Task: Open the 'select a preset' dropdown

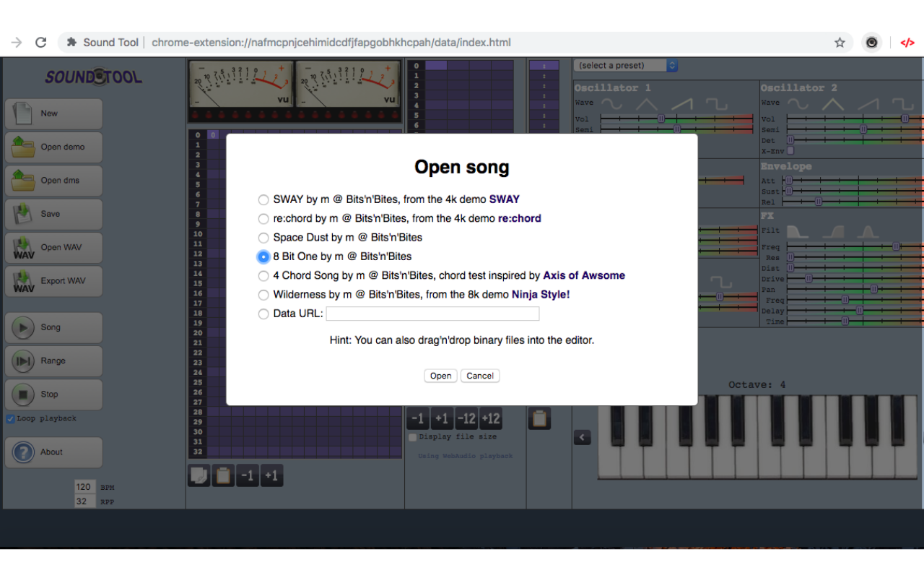Action: (626, 66)
